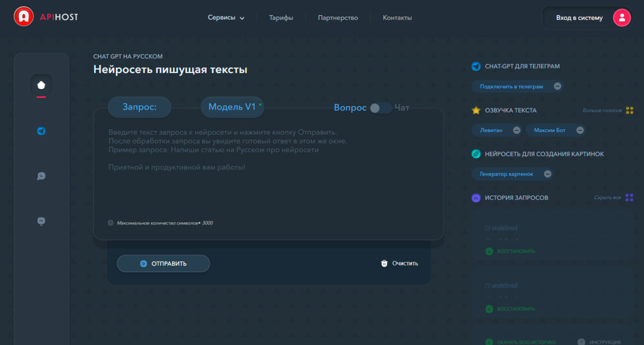Expand the Сервисы dropdown menu
644x345 pixels.
click(x=226, y=18)
